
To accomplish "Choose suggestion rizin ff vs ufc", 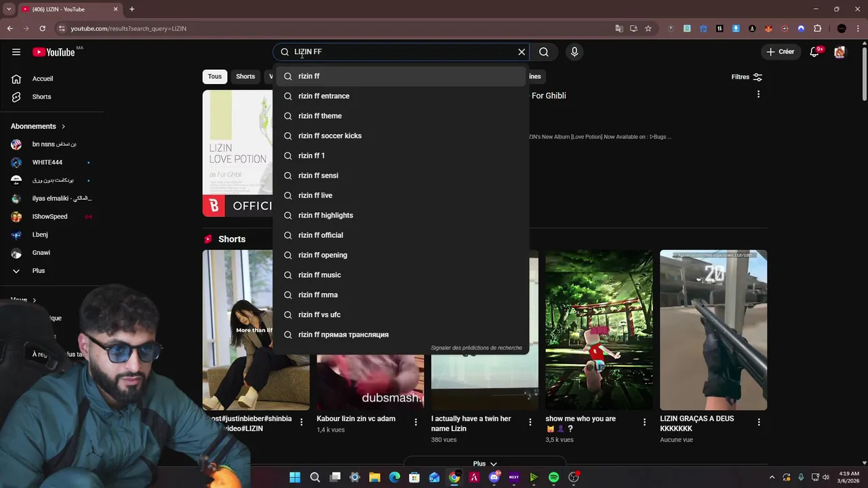I will [x=401, y=314].
